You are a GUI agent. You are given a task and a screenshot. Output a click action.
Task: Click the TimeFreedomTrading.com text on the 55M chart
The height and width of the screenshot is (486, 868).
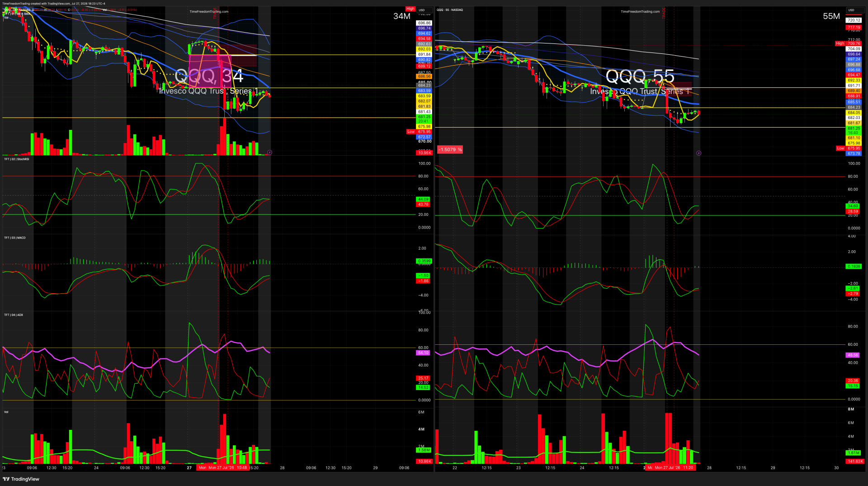640,12
